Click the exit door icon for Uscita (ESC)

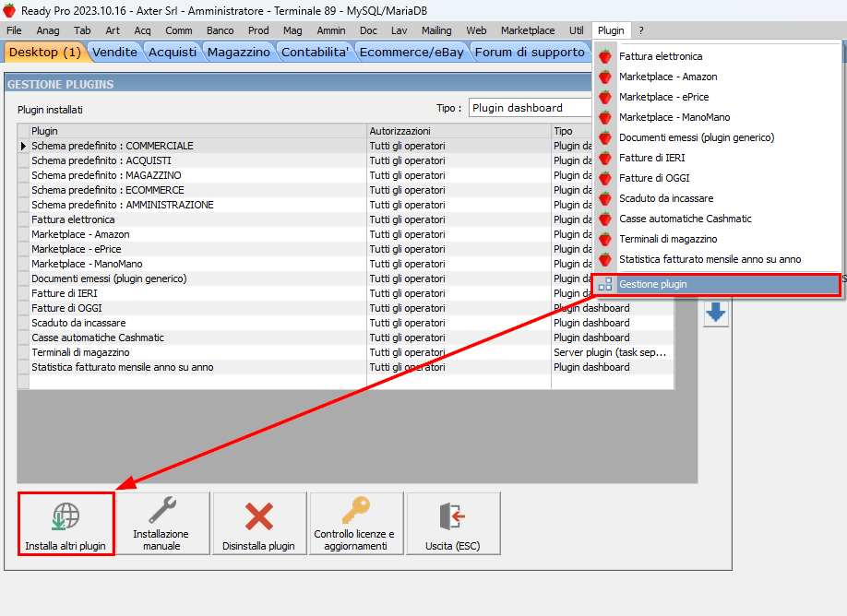pyautogui.click(x=453, y=516)
